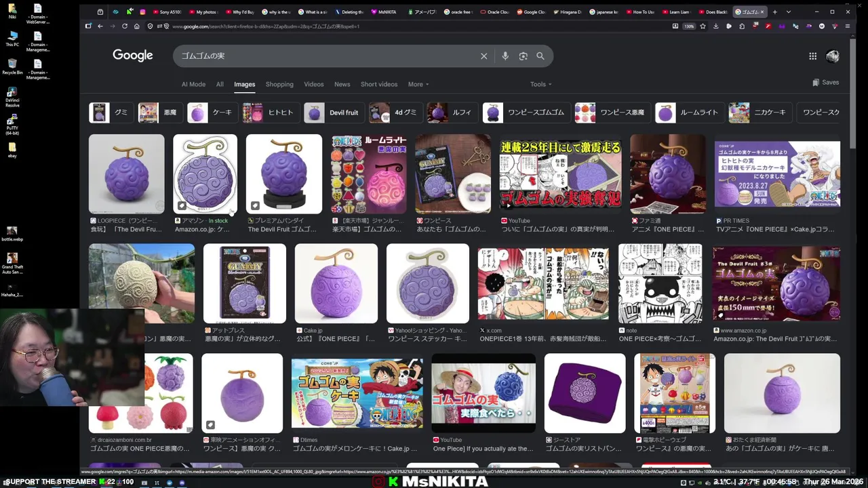Image resolution: width=868 pixels, height=488 pixels.
Task: Switch to Shopping results tab
Action: [279, 85]
